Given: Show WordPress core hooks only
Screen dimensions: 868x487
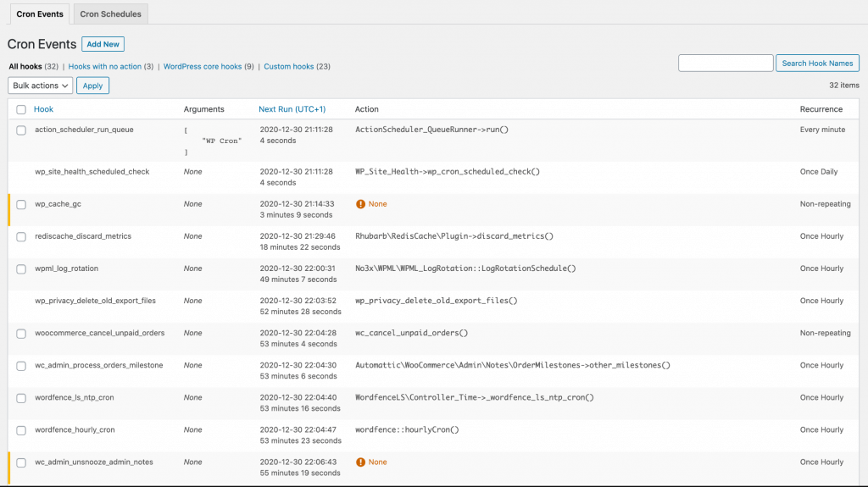Looking at the screenshot, I should [x=203, y=66].
